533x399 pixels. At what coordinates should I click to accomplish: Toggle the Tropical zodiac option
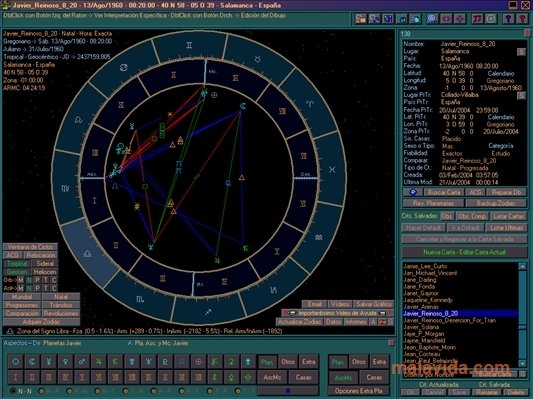pyautogui.click(x=17, y=263)
